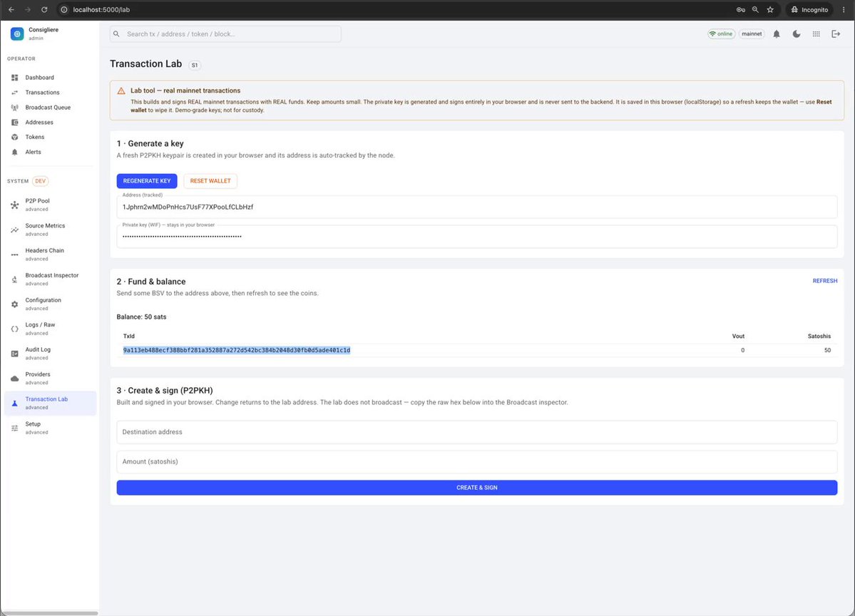Image resolution: width=855 pixels, height=616 pixels.
Task: Open the apps grid icon
Action: pyautogui.click(x=816, y=34)
